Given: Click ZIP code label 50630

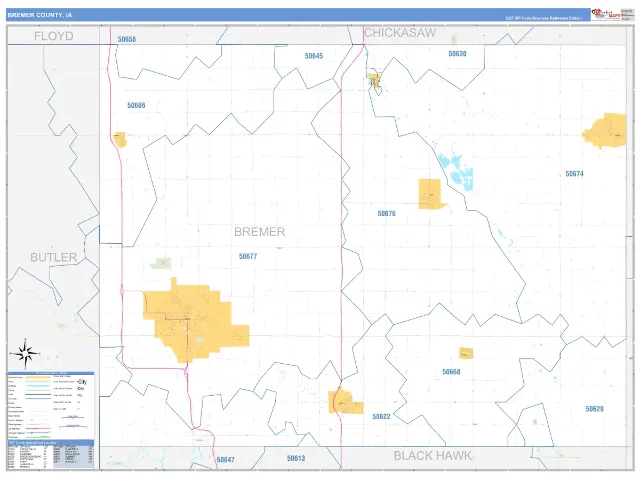Looking at the screenshot, I should coord(457,54).
